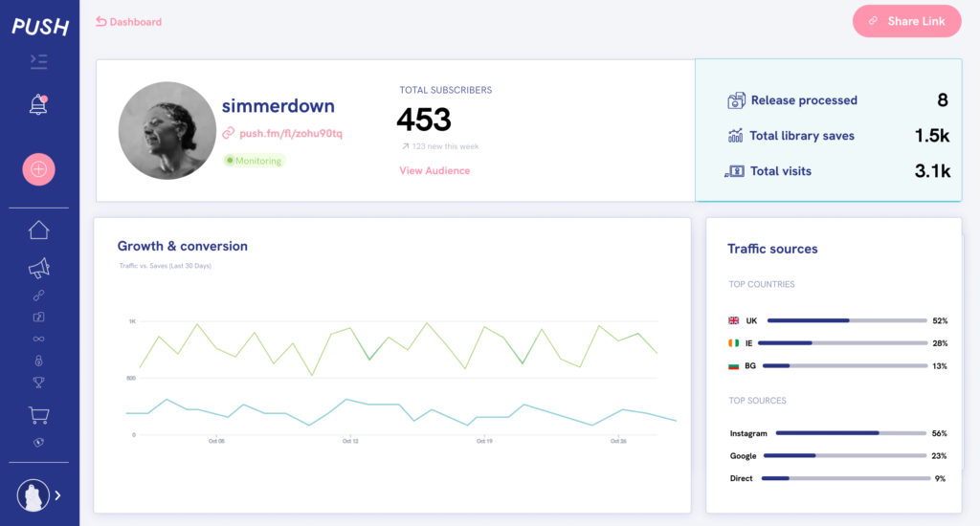Image resolution: width=980 pixels, height=526 pixels.
Task: Open the music note file icon in sidebar
Action: 38,318
